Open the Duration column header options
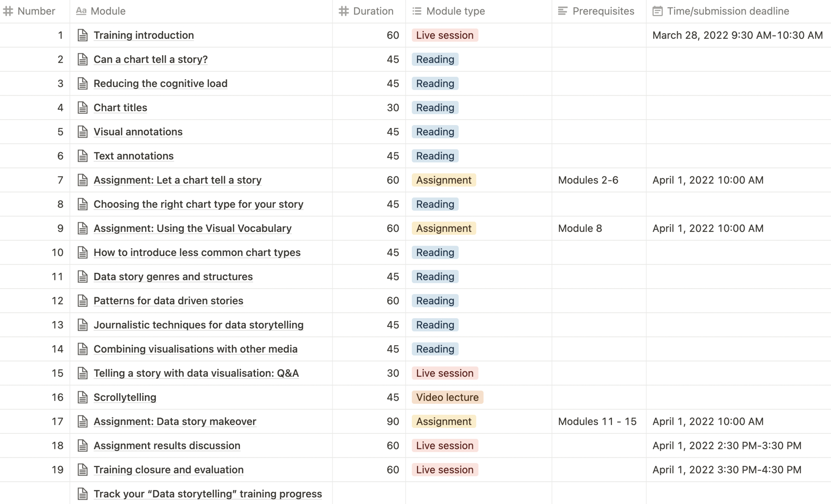 pos(373,11)
